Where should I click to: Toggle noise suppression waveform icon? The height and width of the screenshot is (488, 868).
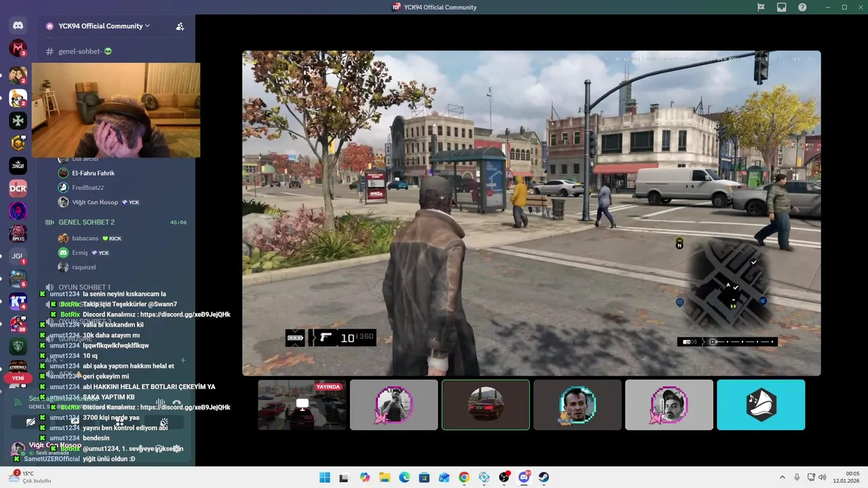tap(161, 402)
